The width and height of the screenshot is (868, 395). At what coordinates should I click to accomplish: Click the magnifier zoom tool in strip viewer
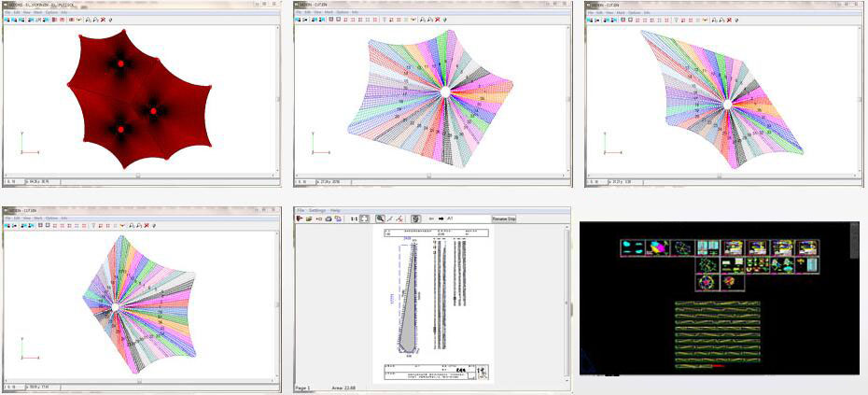coord(381,219)
